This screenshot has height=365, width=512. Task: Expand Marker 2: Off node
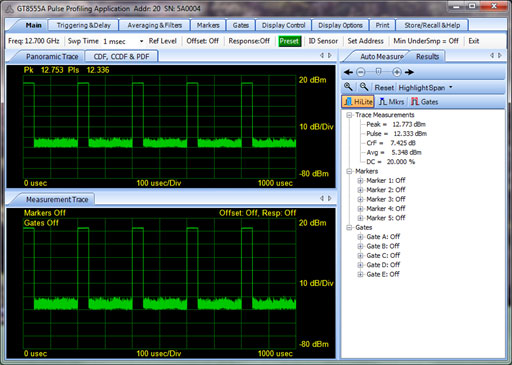pyautogui.click(x=360, y=190)
